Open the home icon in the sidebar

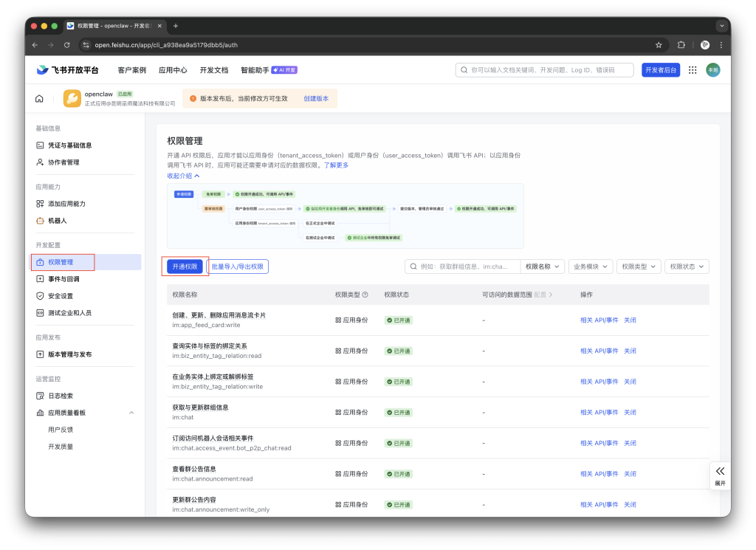pyautogui.click(x=38, y=97)
